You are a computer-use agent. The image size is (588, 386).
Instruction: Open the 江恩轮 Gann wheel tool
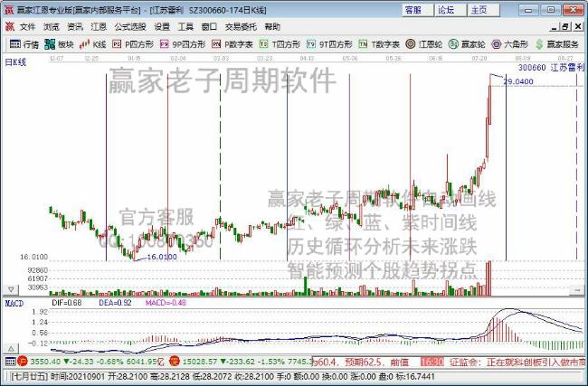click(x=424, y=44)
